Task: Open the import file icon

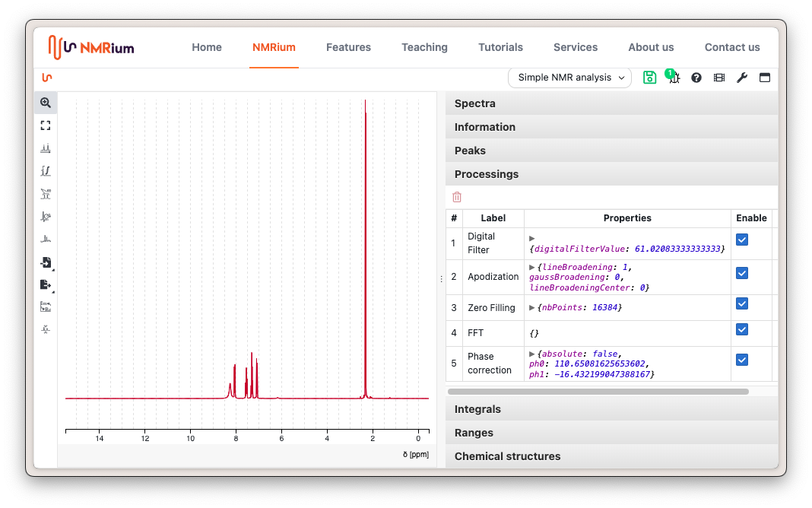Action: pos(46,262)
